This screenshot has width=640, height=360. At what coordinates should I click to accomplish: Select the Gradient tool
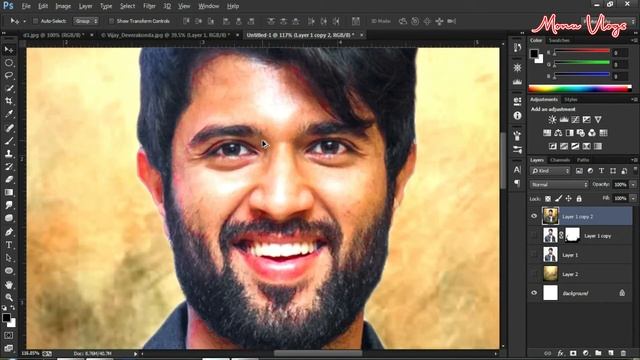(9, 192)
